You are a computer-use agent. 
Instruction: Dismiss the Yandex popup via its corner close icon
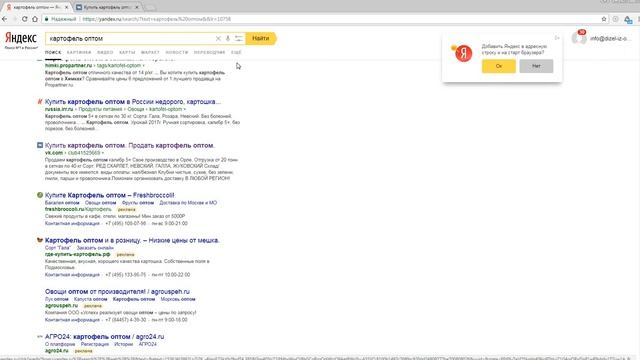click(557, 38)
